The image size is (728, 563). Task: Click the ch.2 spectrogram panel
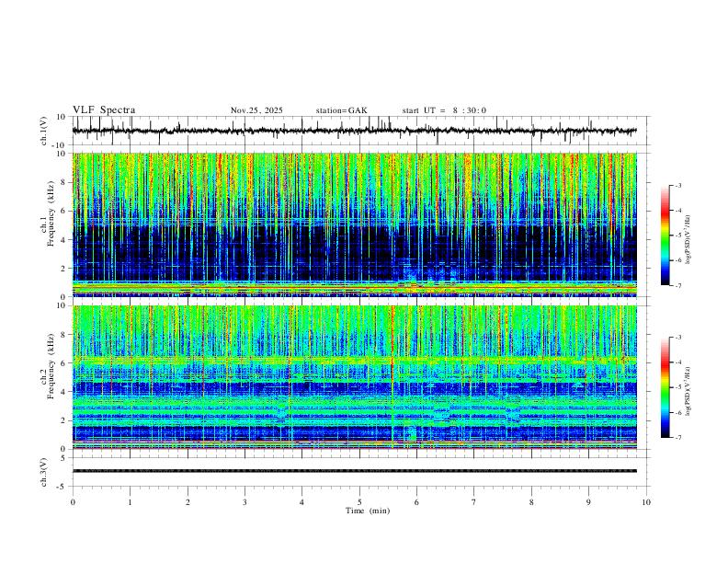[355, 377]
